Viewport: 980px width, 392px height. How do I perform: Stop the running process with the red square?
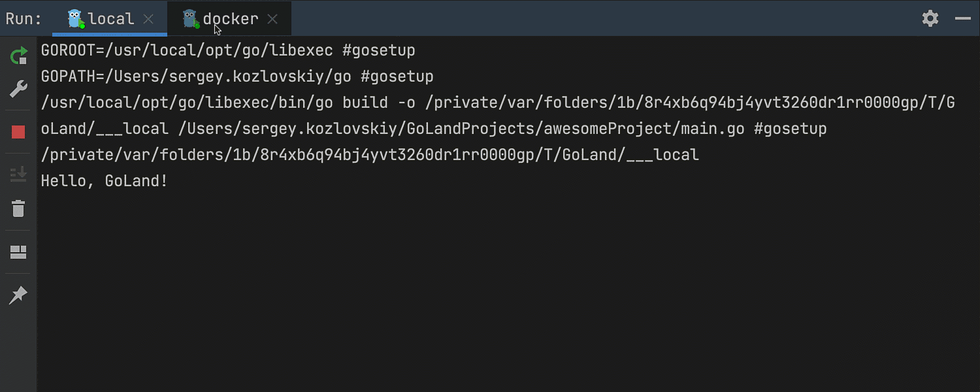tap(18, 133)
